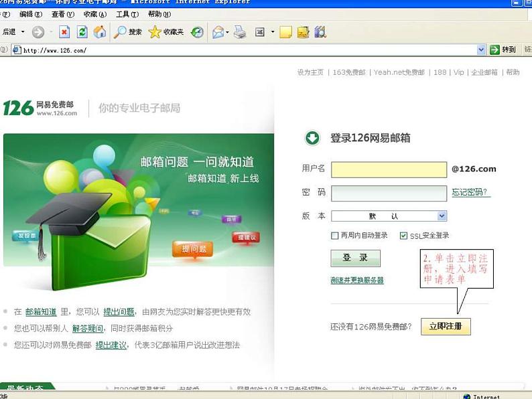Open the 帮助 menu
The image size is (532, 399).
tap(159, 14)
